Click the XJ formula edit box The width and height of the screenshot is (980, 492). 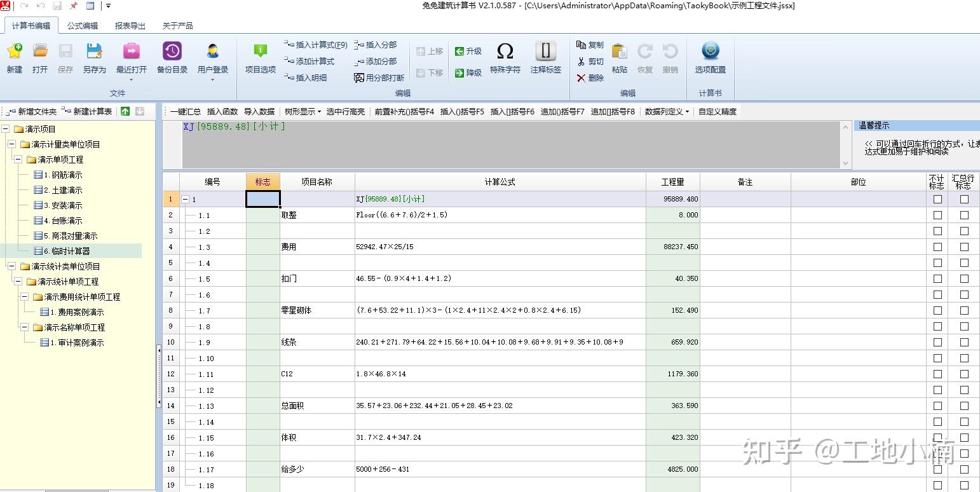pos(511,144)
